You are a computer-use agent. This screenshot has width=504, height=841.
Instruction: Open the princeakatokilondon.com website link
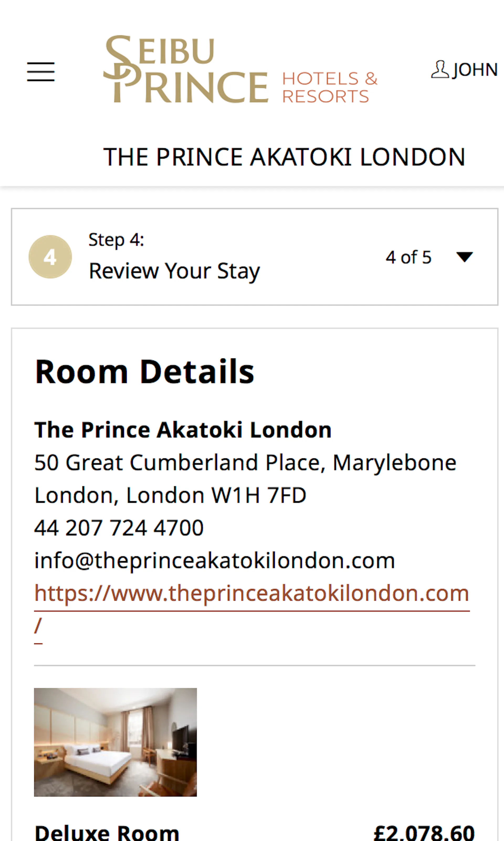[251, 593]
